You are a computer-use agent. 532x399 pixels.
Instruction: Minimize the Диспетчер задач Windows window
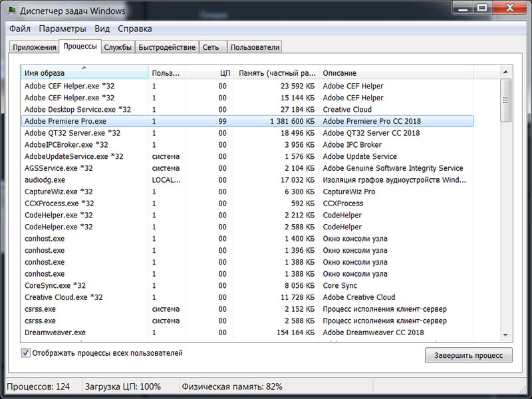click(463, 8)
